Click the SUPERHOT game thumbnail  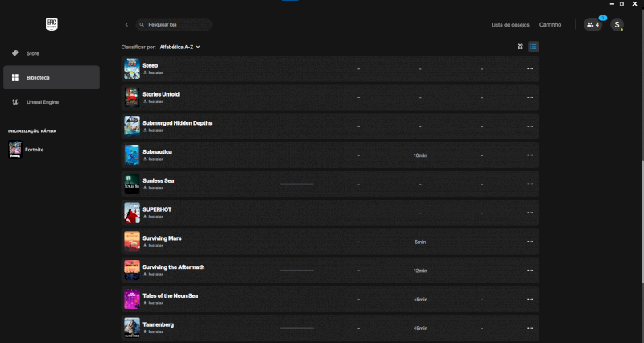132,213
